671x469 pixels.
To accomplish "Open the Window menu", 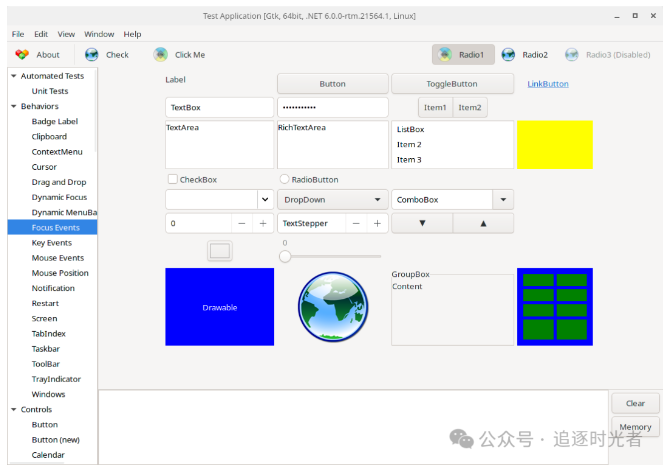I will [x=99, y=34].
